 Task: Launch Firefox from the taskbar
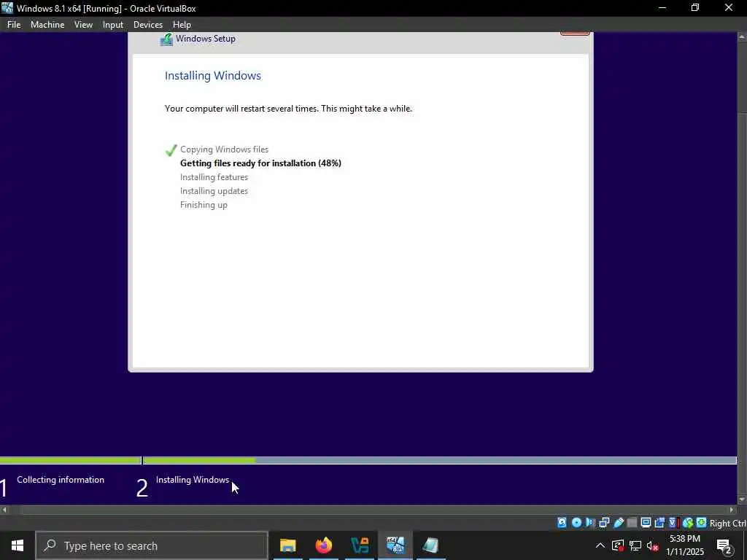pyautogui.click(x=324, y=545)
